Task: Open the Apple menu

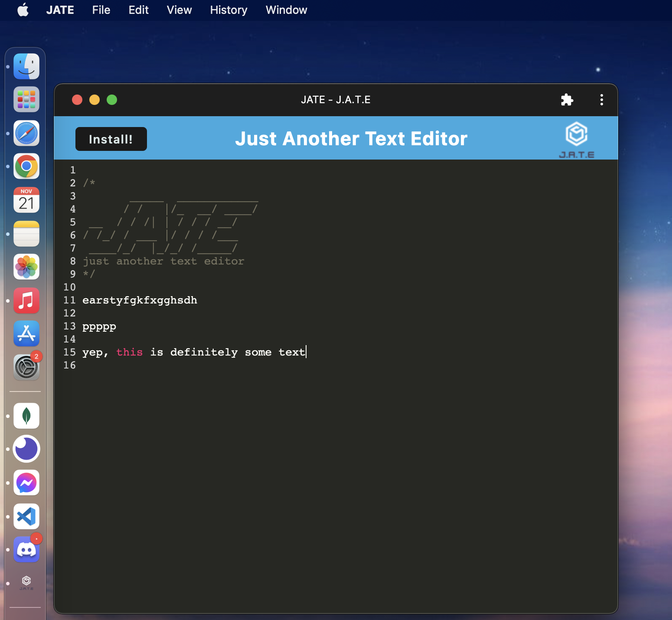Action: coord(23,10)
